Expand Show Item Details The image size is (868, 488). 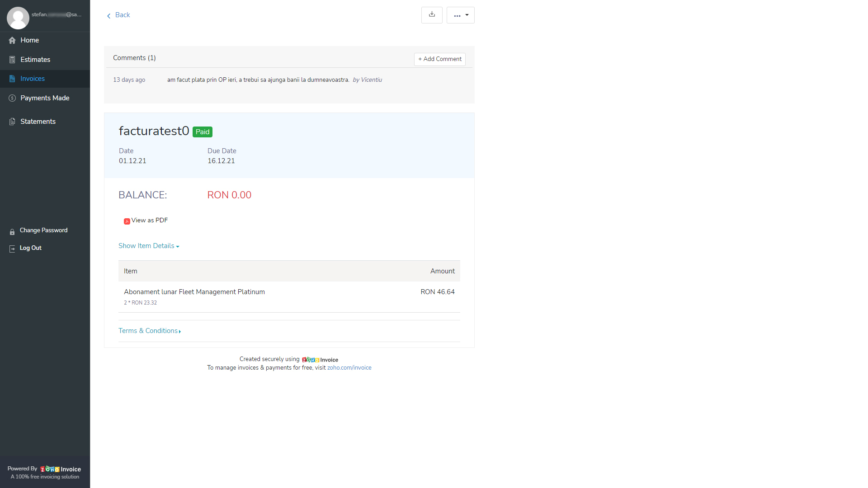click(149, 246)
